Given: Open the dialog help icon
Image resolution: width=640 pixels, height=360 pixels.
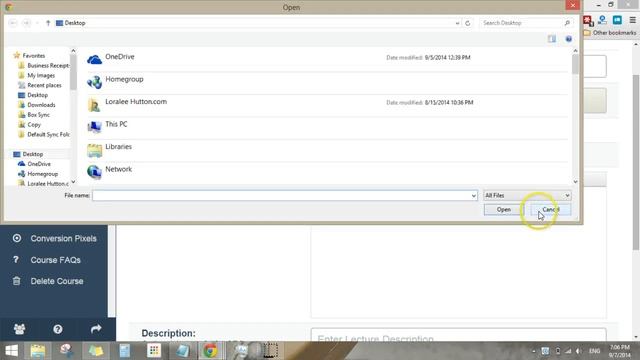Looking at the screenshot, I should [569, 39].
